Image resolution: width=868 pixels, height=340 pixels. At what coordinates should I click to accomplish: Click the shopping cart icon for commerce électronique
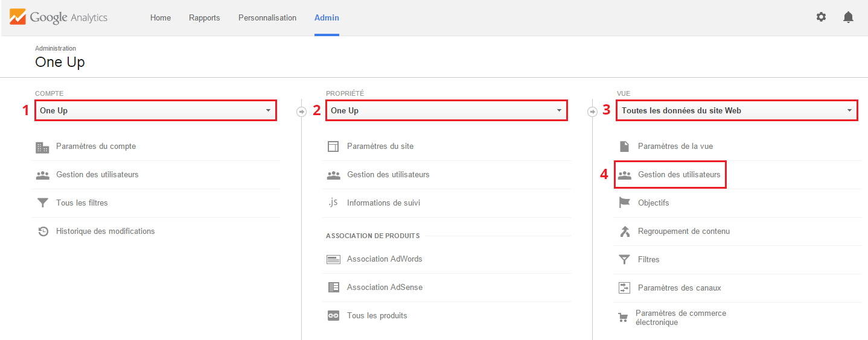click(x=622, y=318)
